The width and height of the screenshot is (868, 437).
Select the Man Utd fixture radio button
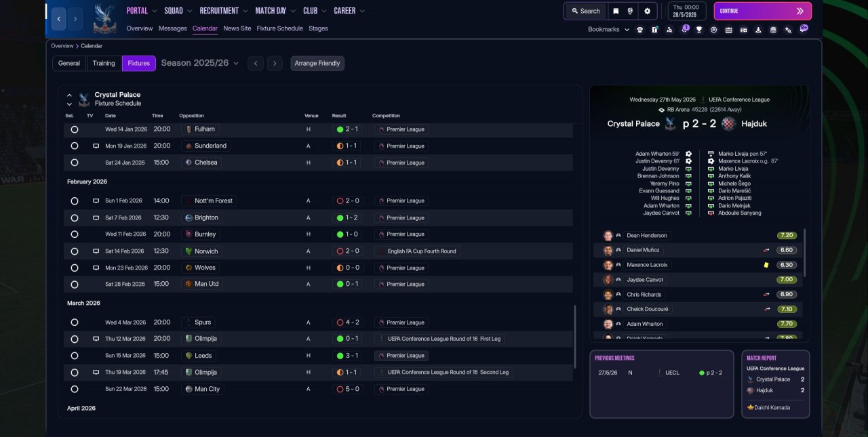[x=75, y=285]
